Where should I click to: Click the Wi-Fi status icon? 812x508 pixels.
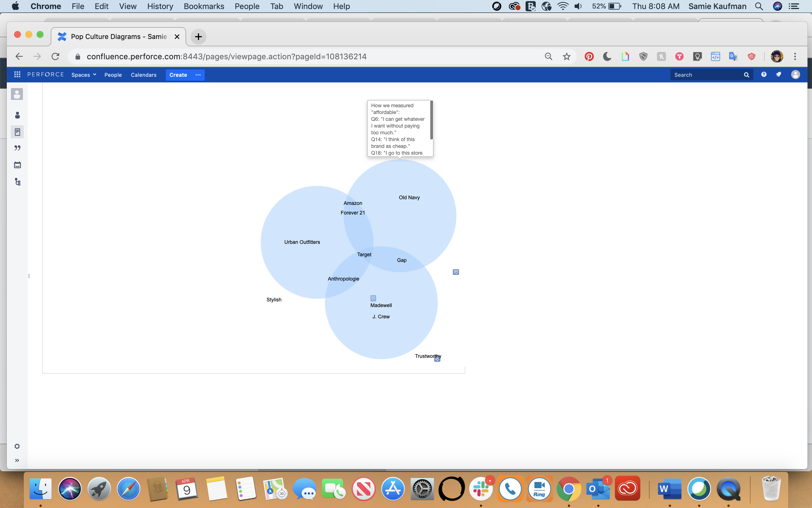[563, 6]
